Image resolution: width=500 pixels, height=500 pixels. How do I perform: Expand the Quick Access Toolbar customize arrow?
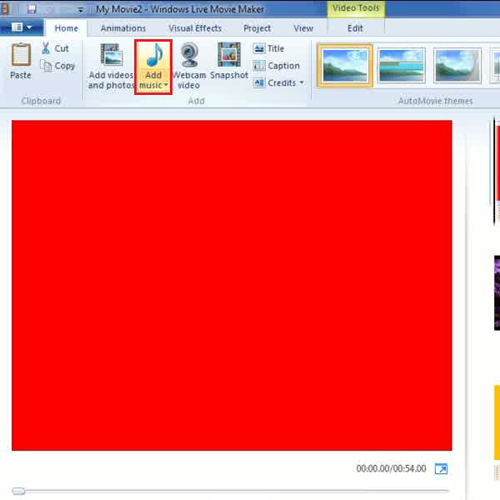81,10
